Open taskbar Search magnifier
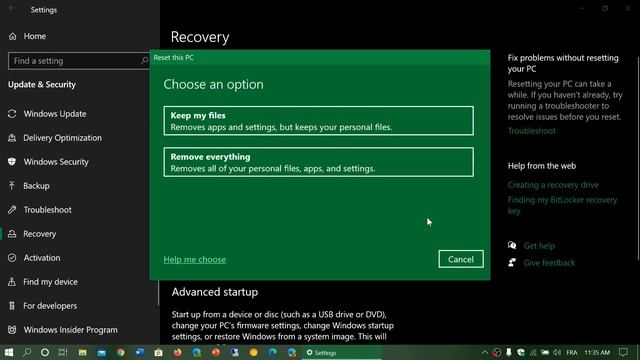The width and height of the screenshot is (640, 360). click(27, 352)
